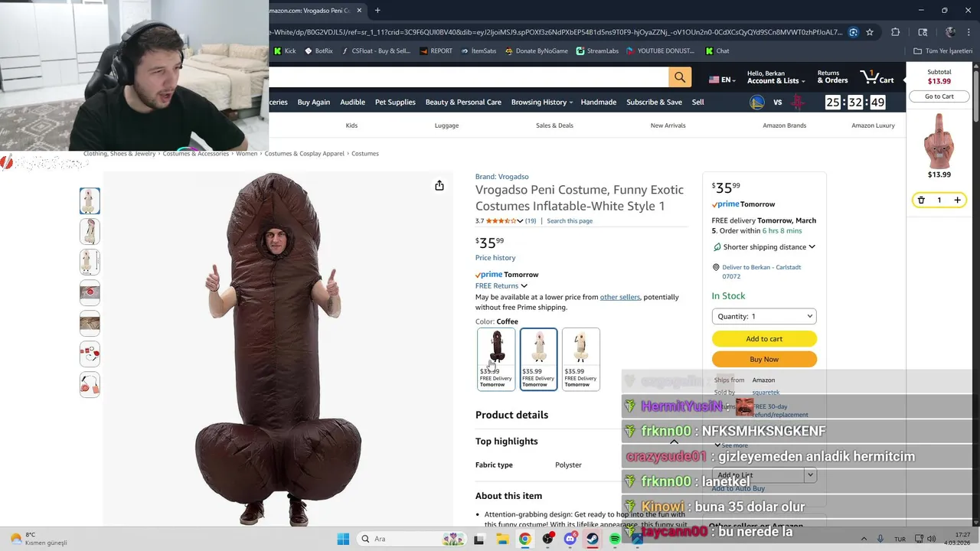This screenshot has height=551, width=980.
Task: Open the Quantity: 1 dropdown
Action: coord(764,316)
